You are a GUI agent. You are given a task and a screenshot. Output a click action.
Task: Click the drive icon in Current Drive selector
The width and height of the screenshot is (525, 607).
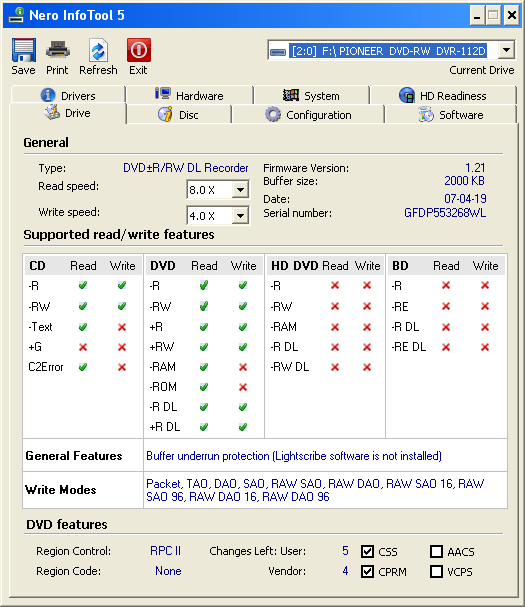[278, 51]
